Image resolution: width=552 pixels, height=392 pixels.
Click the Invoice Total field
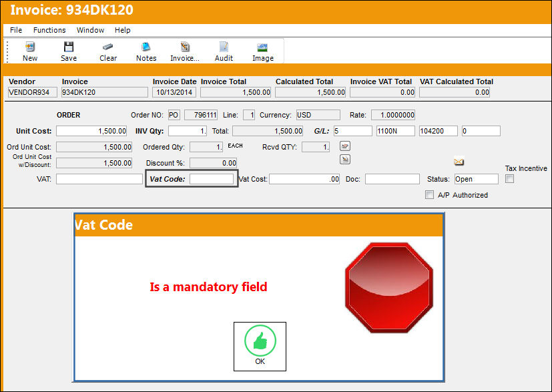(236, 92)
